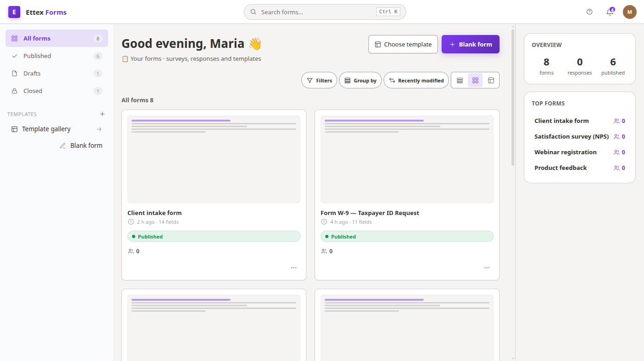Click the 8 forms overview stat
Viewport: 644px width, 361px height.
(546, 66)
